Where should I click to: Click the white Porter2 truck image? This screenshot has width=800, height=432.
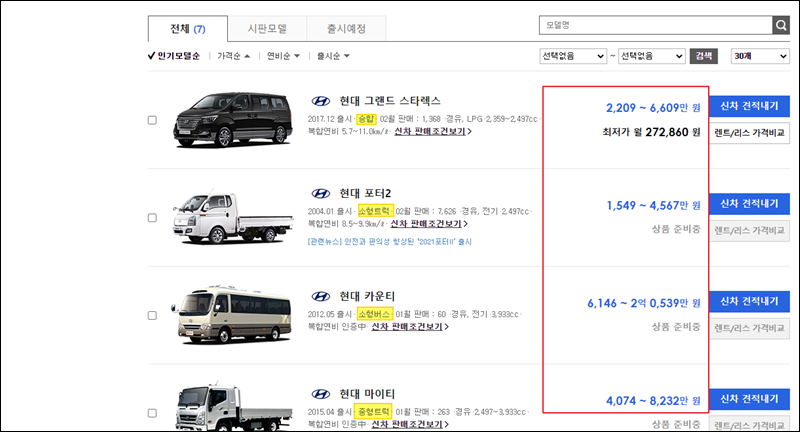[233, 217]
